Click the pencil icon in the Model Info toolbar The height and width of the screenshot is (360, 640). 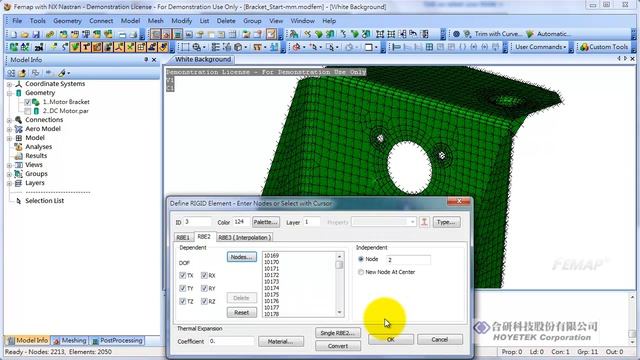pyautogui.click(x=62, y=73)
